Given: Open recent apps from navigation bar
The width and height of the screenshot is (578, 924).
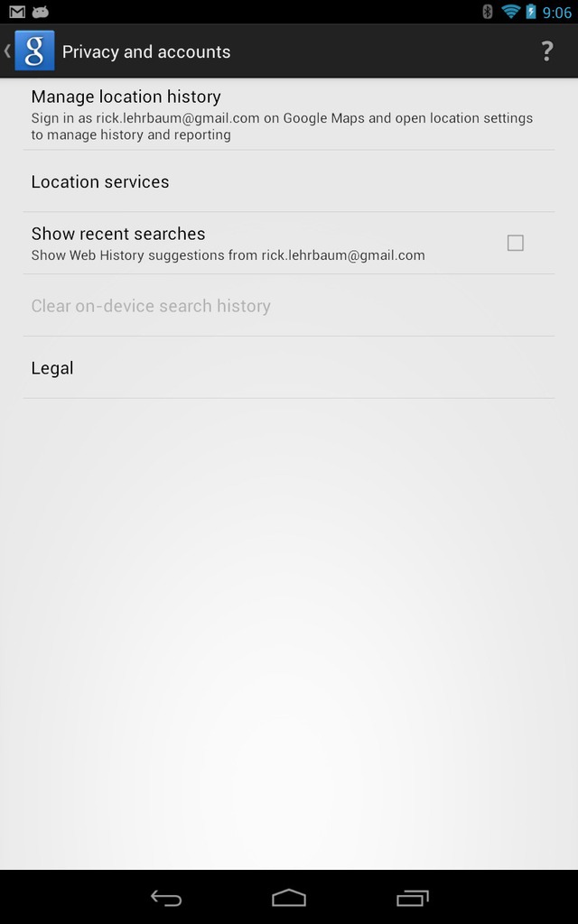Looking at the screenshot, I should click(412, 898).
